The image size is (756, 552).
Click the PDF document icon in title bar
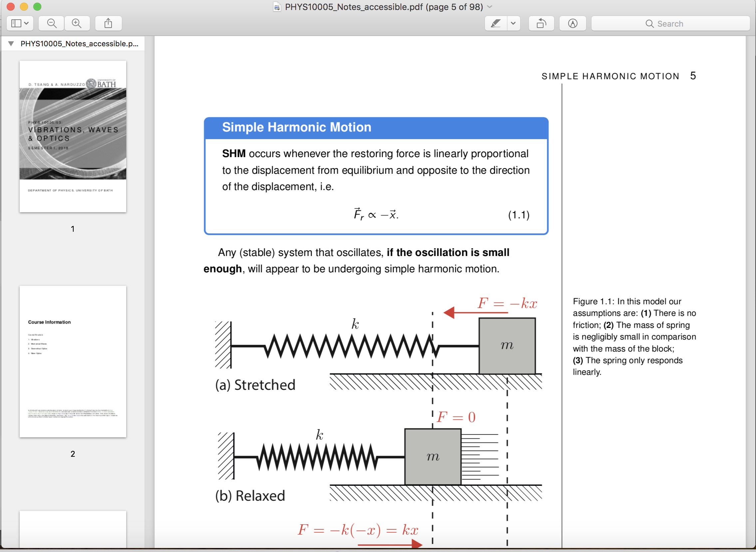point(277,7)
